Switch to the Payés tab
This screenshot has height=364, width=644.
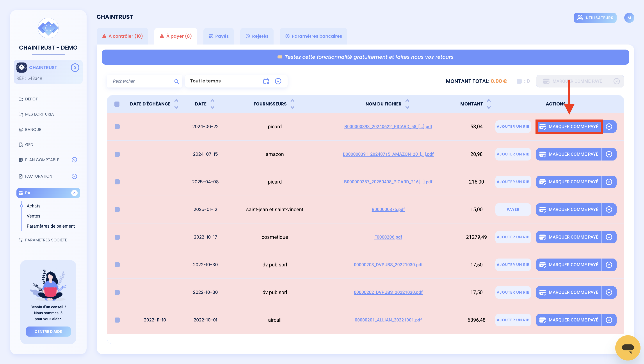[219, 36]
